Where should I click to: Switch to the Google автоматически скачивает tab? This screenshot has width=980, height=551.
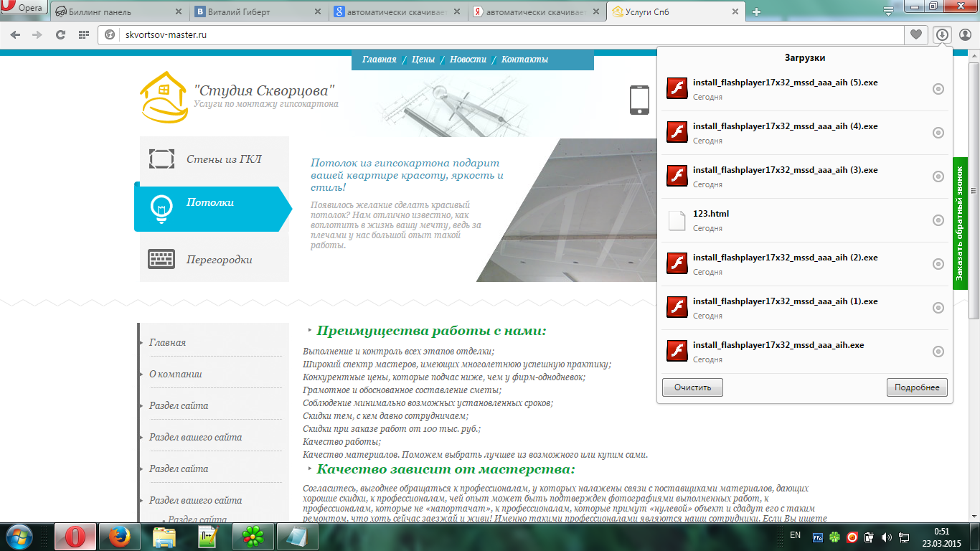point(397,11)
